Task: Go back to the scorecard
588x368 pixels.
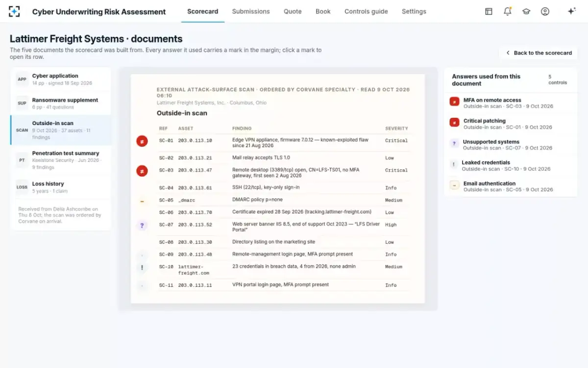Action: [538, 53]
